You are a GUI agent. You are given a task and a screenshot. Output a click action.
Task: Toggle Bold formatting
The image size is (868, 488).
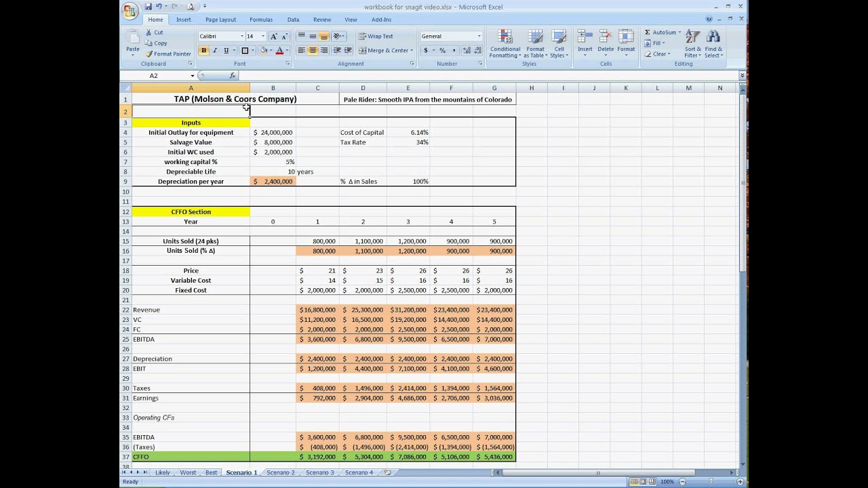click(203, 50)
